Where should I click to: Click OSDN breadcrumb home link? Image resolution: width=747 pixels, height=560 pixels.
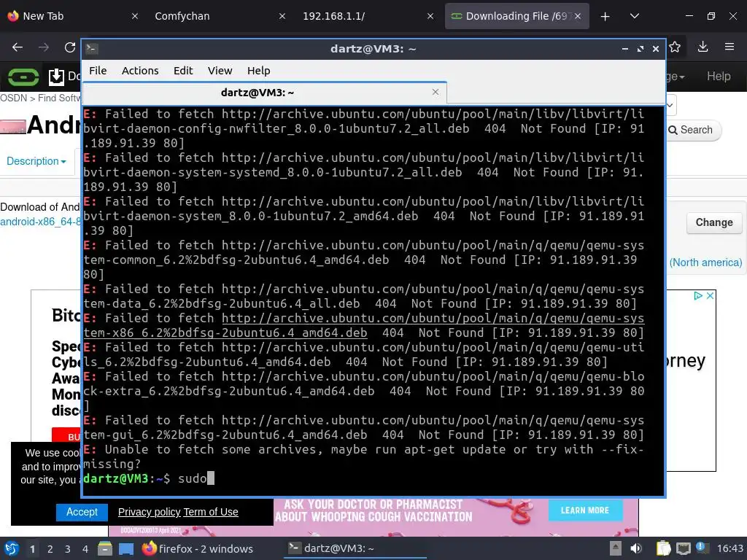point(13,98)
